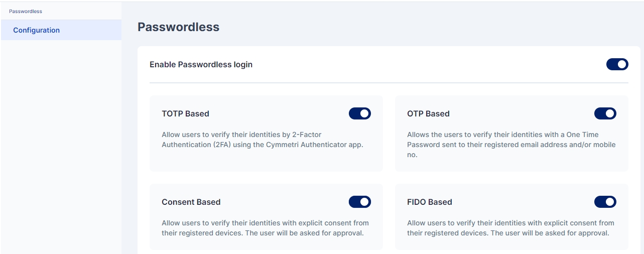The height and width of the screenshot is (254, 644).
Task: Click the divider below Enable Passwordless login
Action: pyautogui.click(x=389, y=83)
